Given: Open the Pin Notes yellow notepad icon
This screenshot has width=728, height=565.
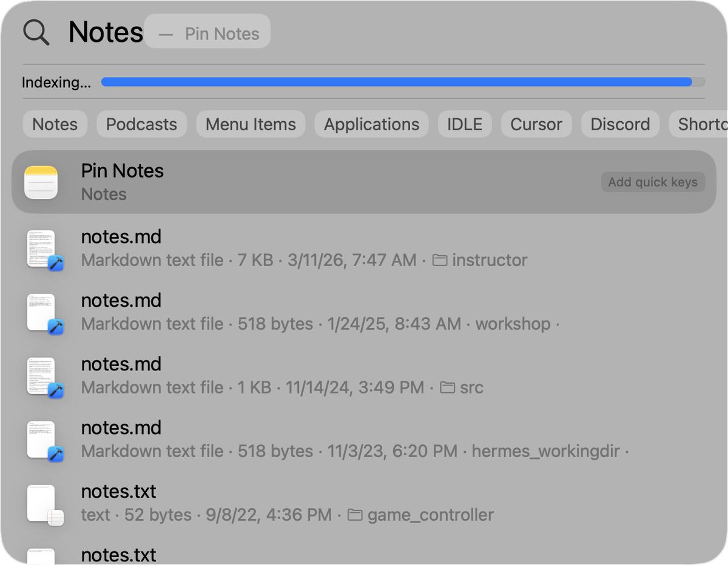Looking at the screenshot, I should tap(41, 182).
